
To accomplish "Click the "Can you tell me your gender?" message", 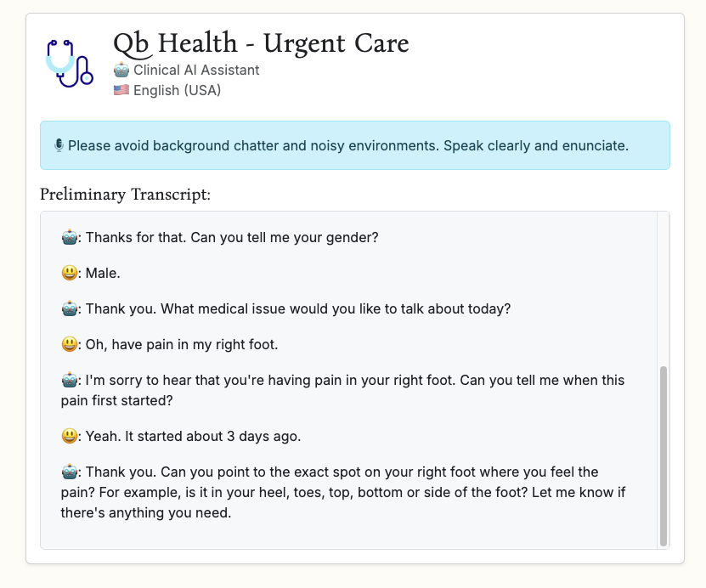I will 284,238.
